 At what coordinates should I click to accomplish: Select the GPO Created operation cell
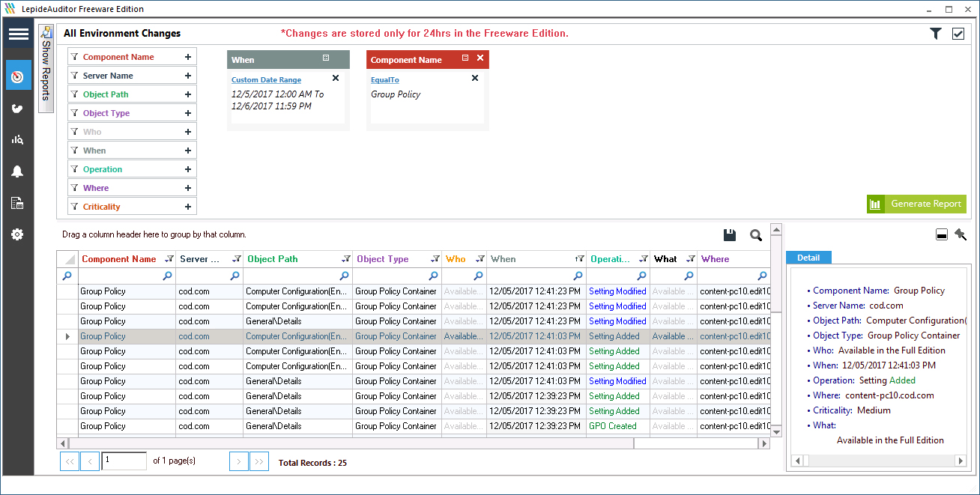click(618, 426)
